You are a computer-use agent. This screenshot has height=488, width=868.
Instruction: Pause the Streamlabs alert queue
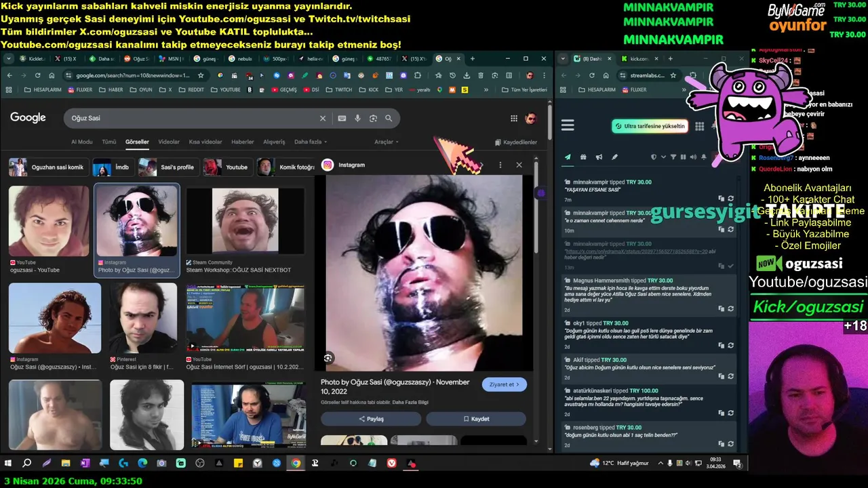click(684, 157)
